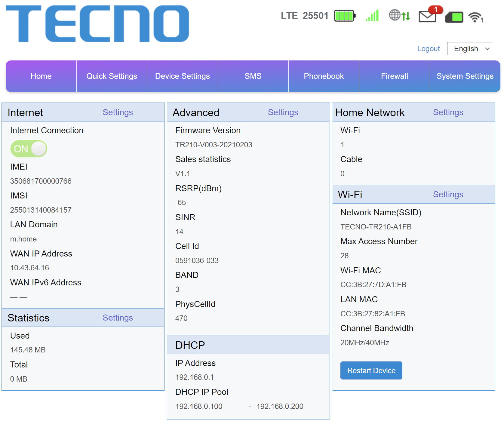Open Settings for the Wi-Fi panel
This screenshot has height=427, width=504.
(448, 195)
